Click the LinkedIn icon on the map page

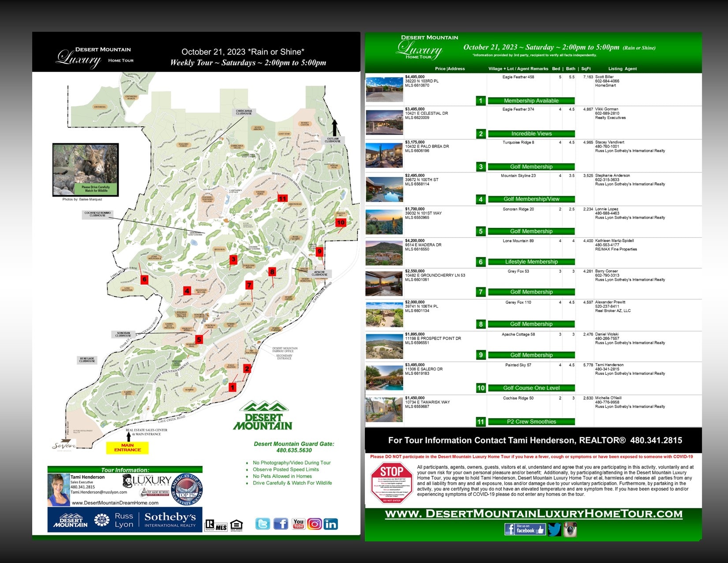(x=331, y=524)
